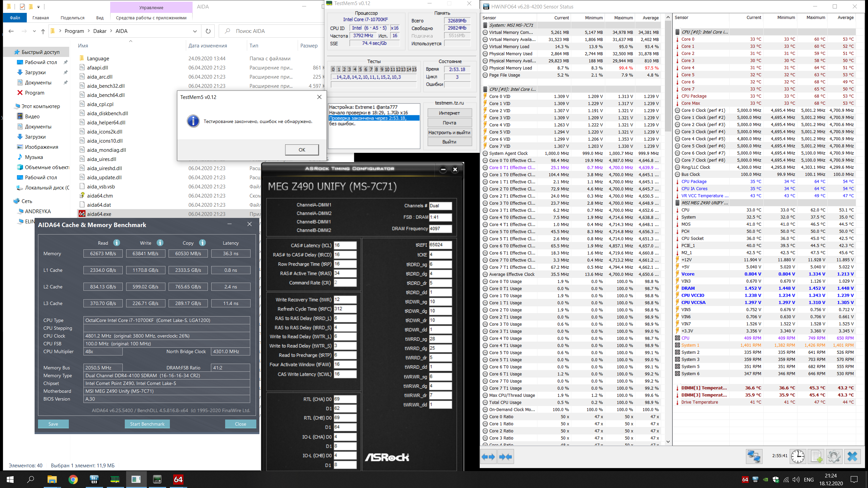Image resolution: width=868 pixels, height=488 pixels.
Task: Click HWiNFO expand columns arrows icon
Action: click(x=488, y=457)
